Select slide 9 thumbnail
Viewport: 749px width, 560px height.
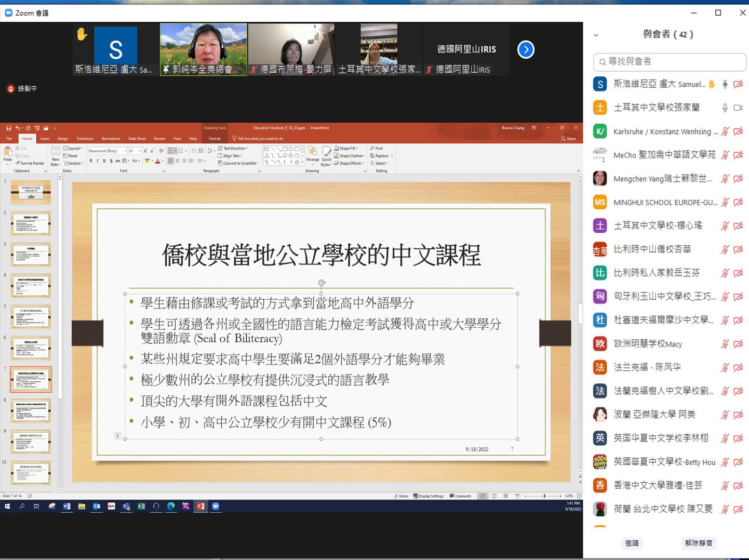tap(31, 442)
